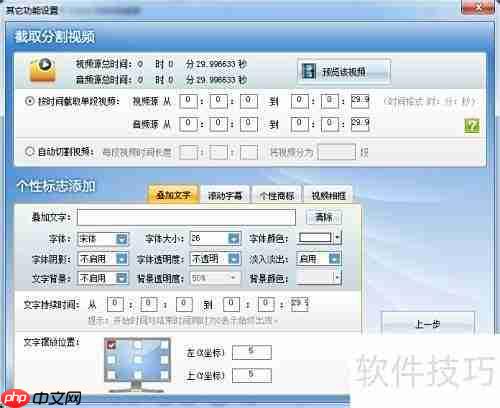The width and height of the screenshot is (500, 408).
Task: Select 按时间截取单段视频 radio option
Action: pyautogui.click(x=30, y=100)
